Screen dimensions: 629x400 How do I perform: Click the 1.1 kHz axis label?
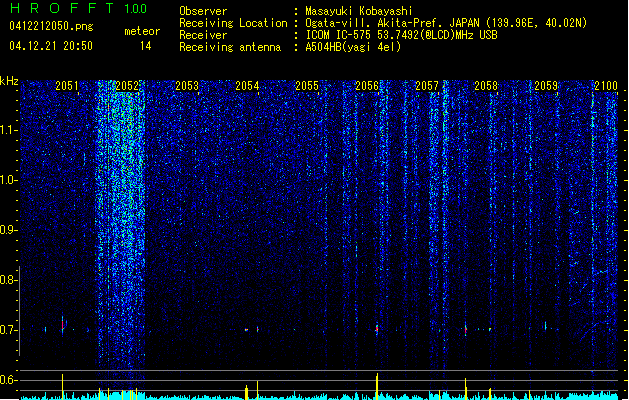click(8, 130)
